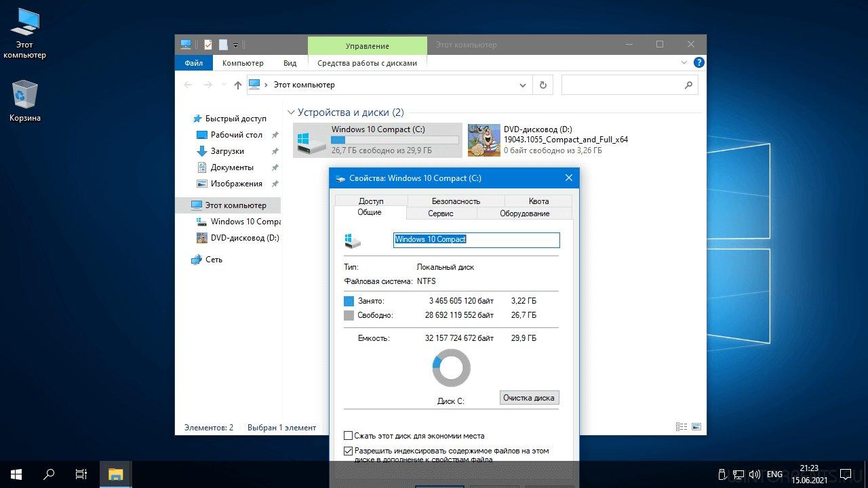Viewport: 868px width, 488px height.
Task: Switch to the Доступ tab in properties
Action: click(371, 201)
